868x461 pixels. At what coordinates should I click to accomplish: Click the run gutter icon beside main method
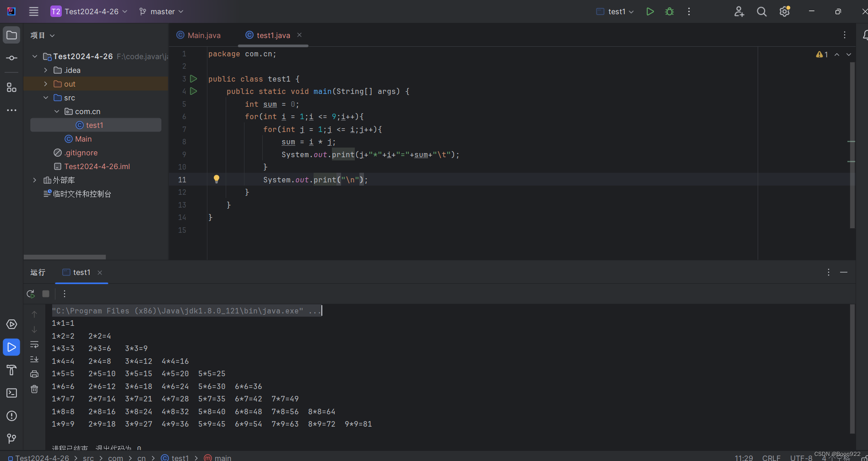pos(194,91)
